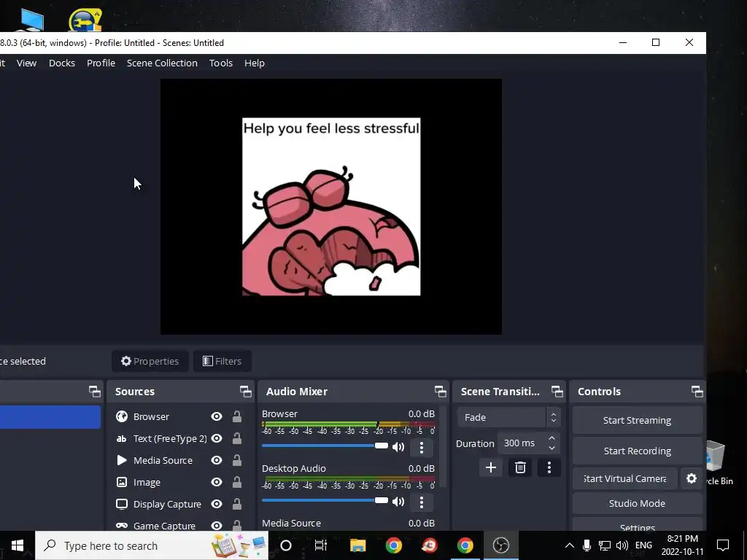
Task: Adjust the Desktop Audio volume slider
Action: pos(325,500)
